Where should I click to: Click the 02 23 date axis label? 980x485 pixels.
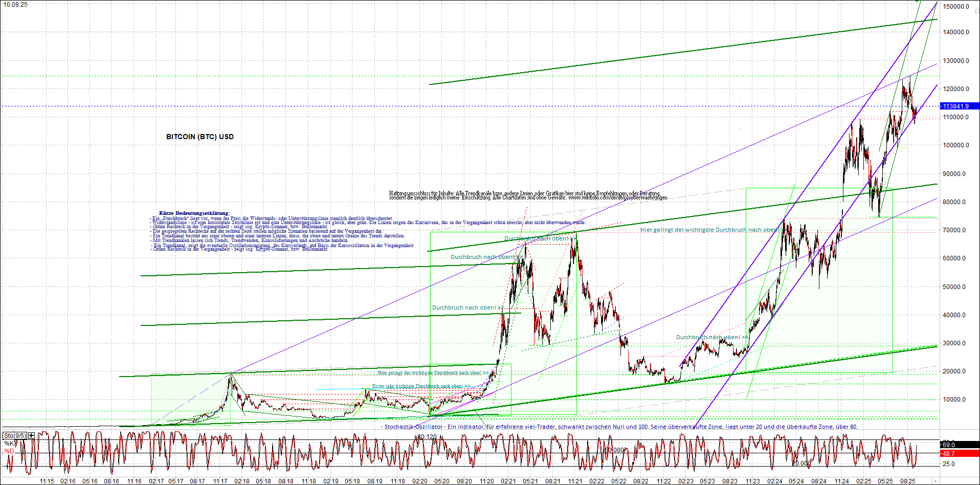686,481
